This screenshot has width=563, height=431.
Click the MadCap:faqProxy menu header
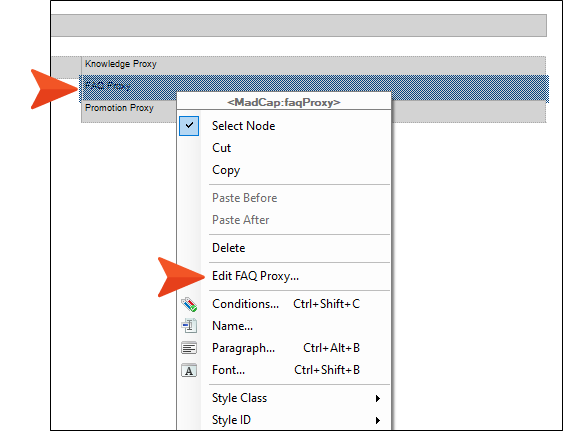coord(284,102)
